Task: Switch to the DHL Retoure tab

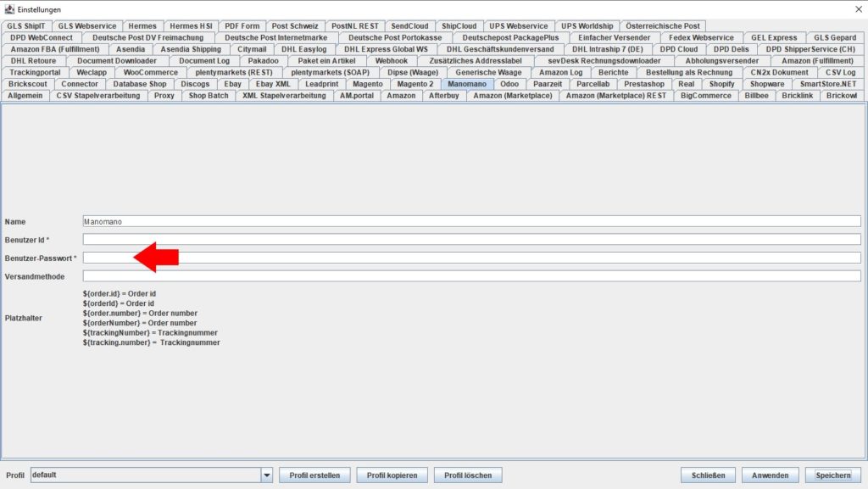Action: 33,61
